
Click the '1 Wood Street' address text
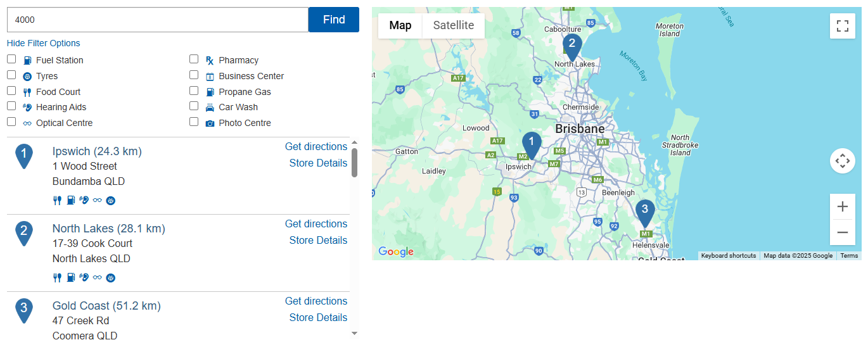coord(85,166)
